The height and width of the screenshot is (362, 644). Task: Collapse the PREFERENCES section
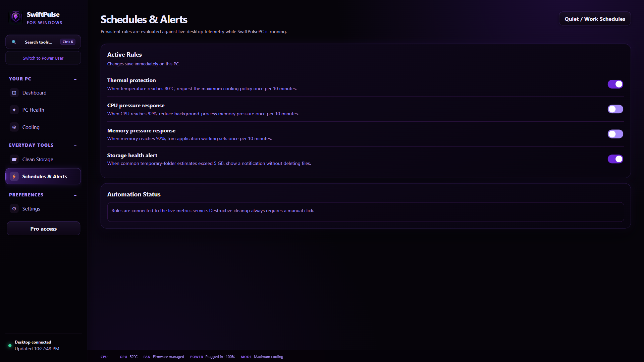pyautogui.click(x=75, y=195)
